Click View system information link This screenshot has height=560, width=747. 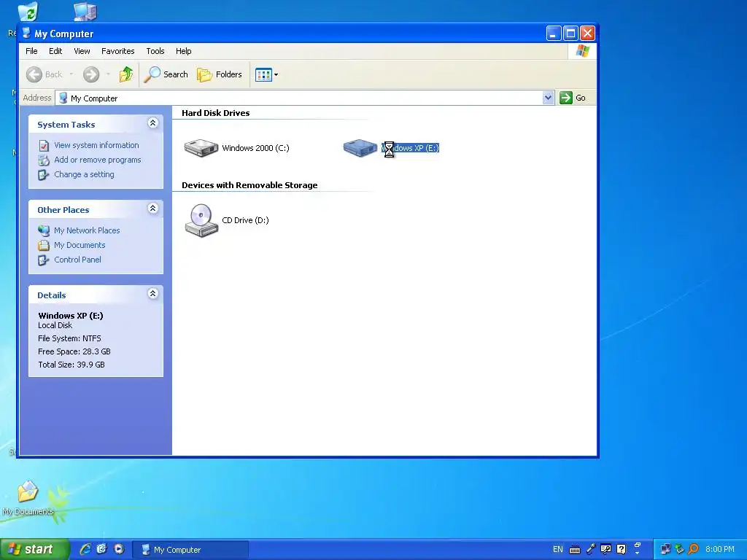(x=97, y=145)
